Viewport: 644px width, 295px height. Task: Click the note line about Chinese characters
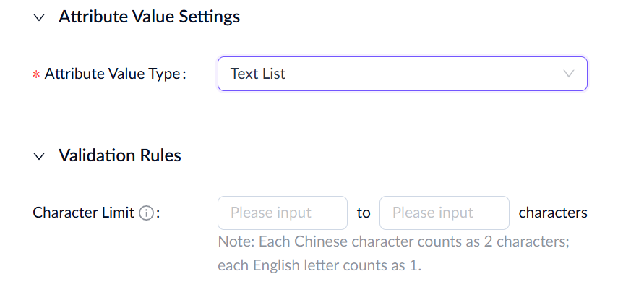coord(394,241)
